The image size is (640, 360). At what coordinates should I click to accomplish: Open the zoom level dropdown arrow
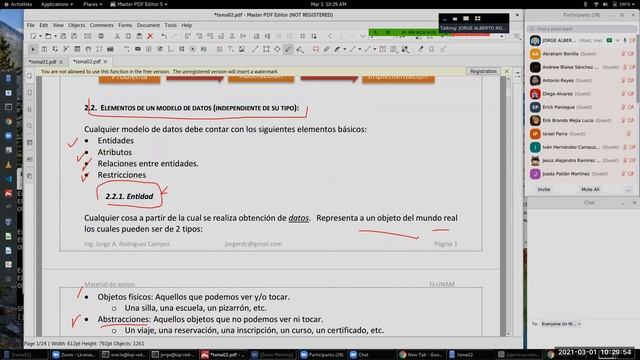[x=502, y=36]
